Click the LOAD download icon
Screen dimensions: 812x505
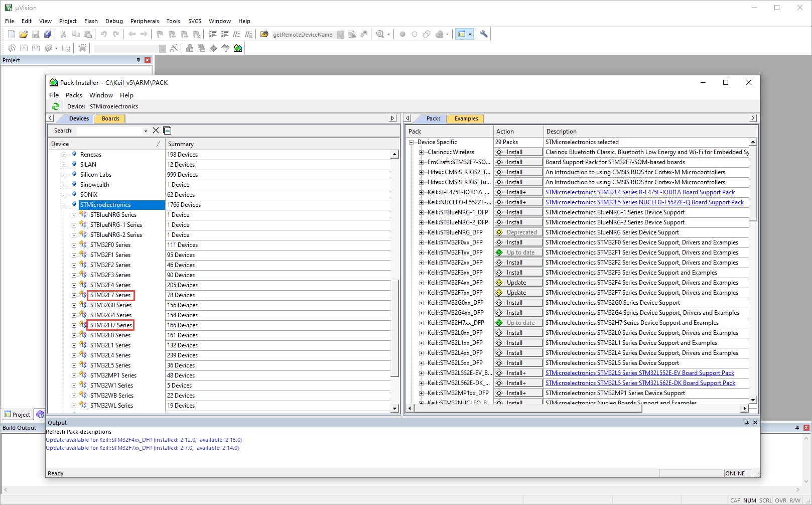click(x=82, y=48)
